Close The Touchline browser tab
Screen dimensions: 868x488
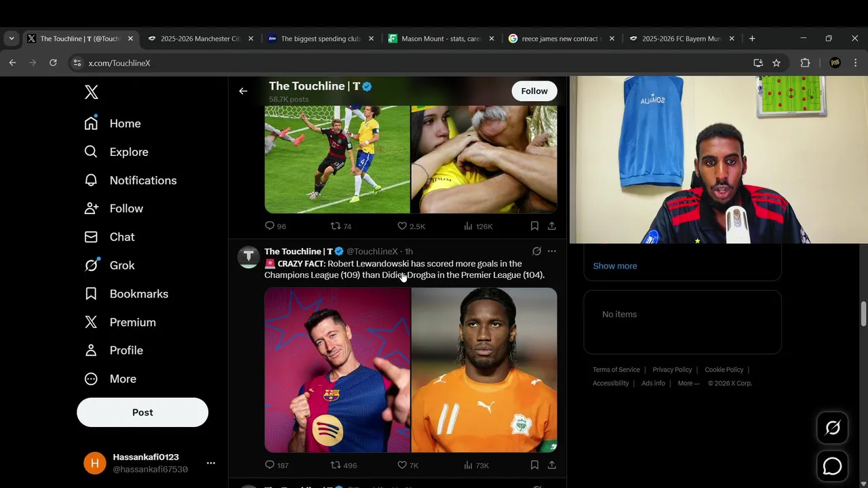click(x=130, y=39)
